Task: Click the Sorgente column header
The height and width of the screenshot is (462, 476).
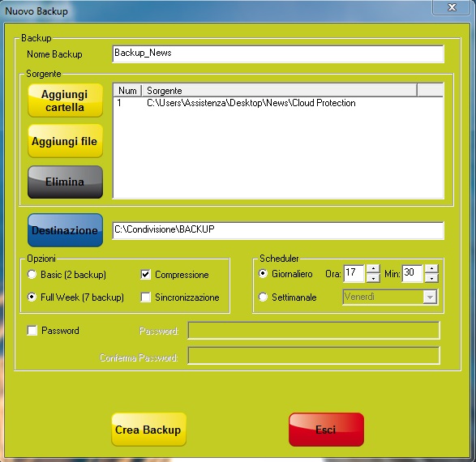Action: (280, 91)
